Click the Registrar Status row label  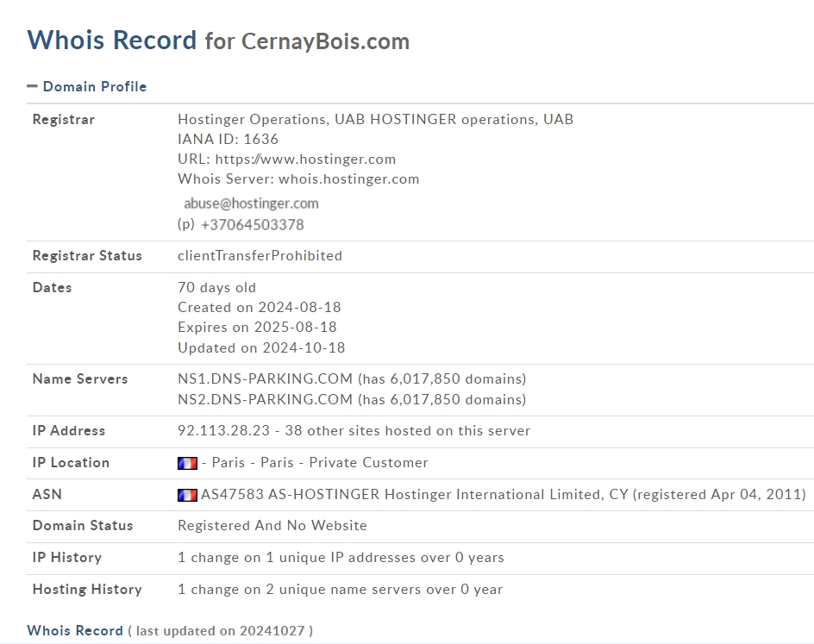click(x=87, y=256)
